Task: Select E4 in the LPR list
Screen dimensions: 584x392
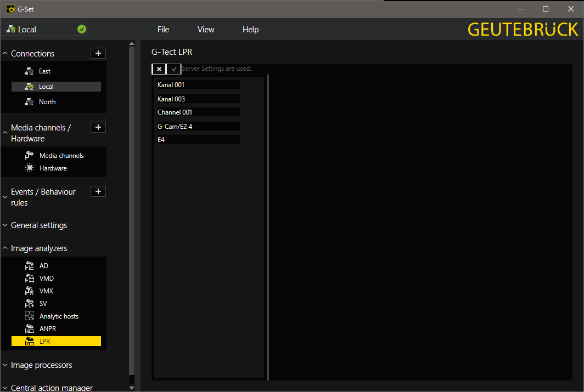Action: 198,139
